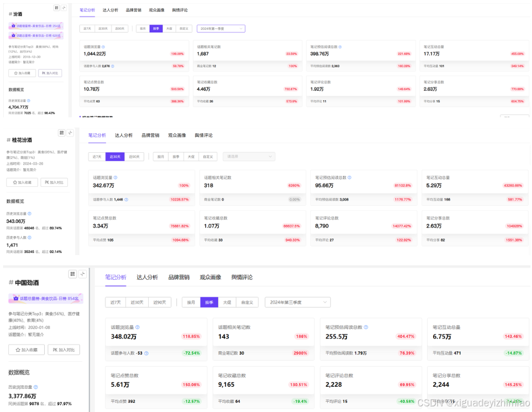Click help icon by 笔记预估阅读总数 showing 255.5万
The width and height of the screenshot is (532, 412).
pyautogui.click(x=366, y=327)
